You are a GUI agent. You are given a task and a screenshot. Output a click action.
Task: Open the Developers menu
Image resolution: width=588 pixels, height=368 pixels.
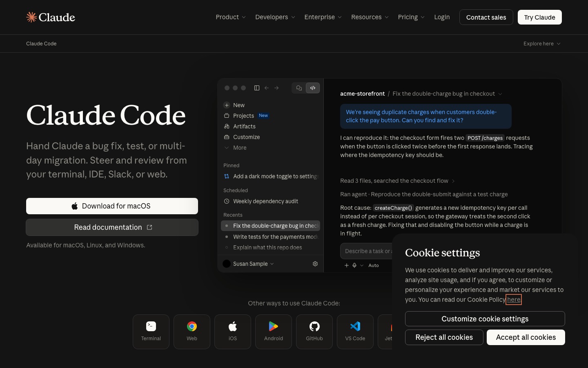pyautogui.click(x=275, y=17)
